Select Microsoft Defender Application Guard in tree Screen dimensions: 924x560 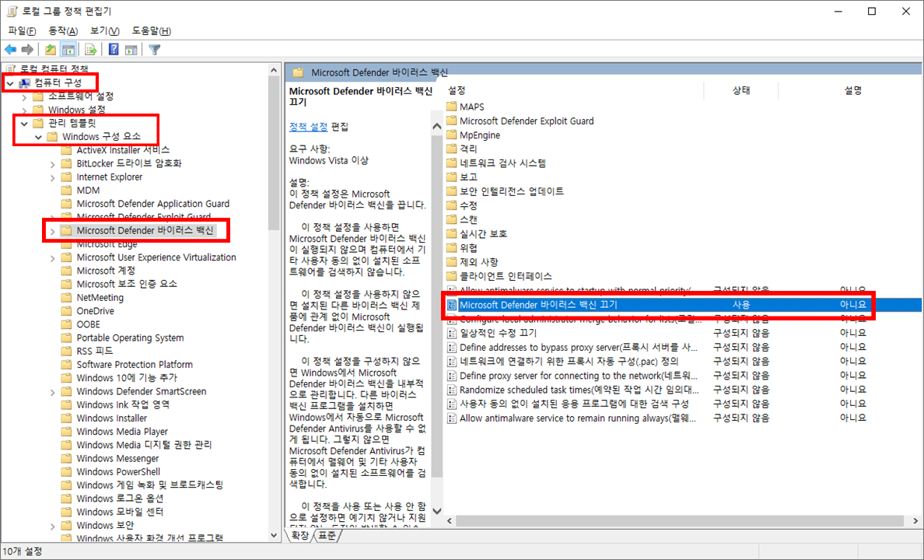152,203
